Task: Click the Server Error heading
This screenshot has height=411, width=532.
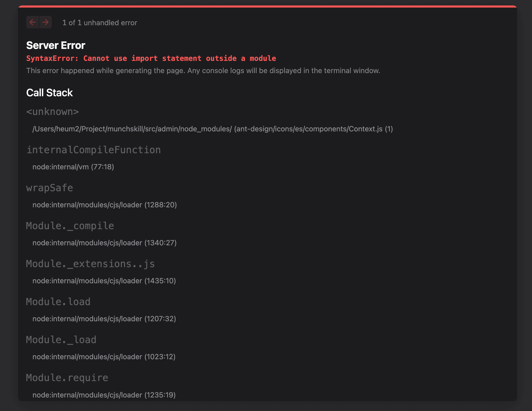Action: pos(56,46)
